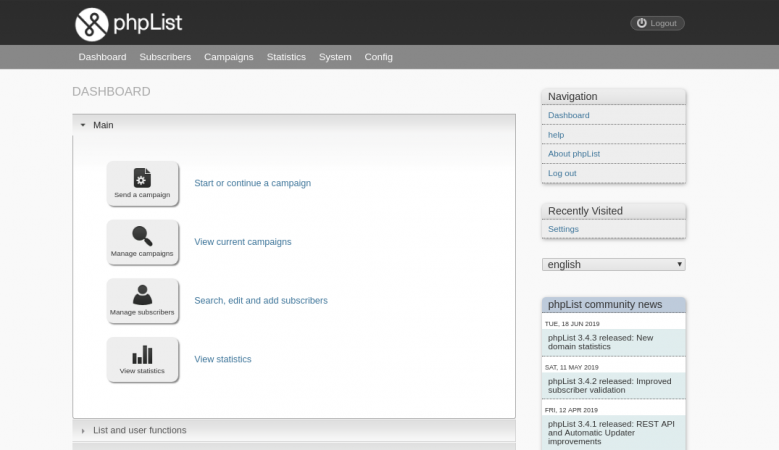Click the Navigation panel header
This screenshot has width=779, height=450.
614,96
